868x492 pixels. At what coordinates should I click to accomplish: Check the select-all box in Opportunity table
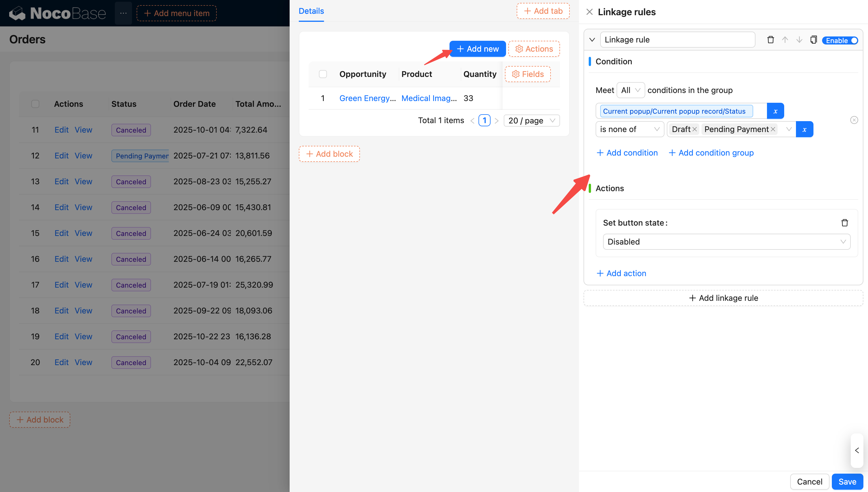pos(323,74)
